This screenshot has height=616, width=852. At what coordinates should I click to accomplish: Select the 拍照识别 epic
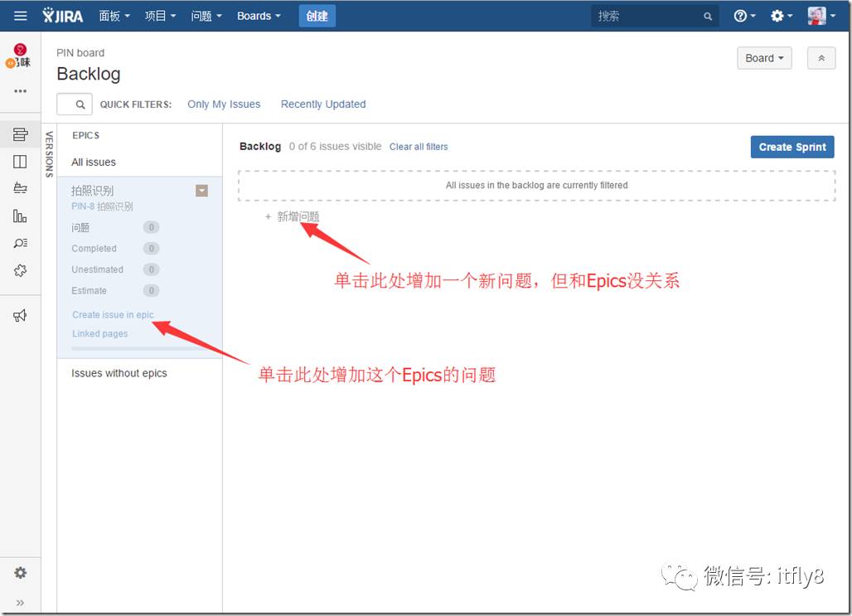coord(92,191)
